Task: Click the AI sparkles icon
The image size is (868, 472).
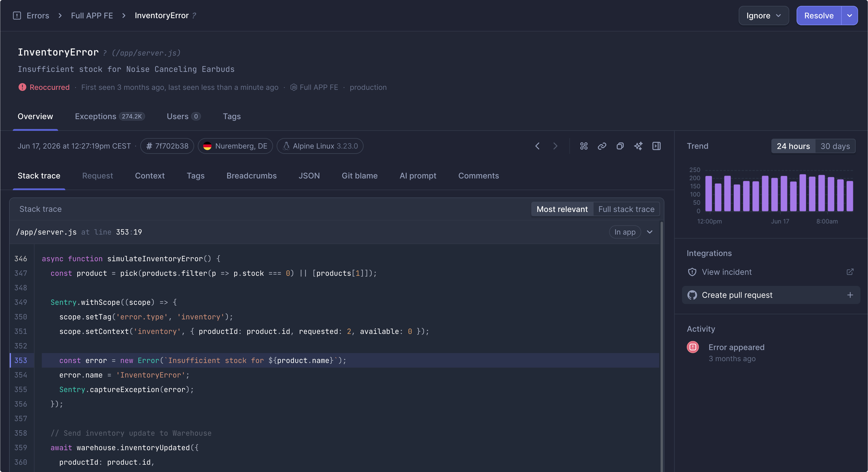Action: (638, 146)
